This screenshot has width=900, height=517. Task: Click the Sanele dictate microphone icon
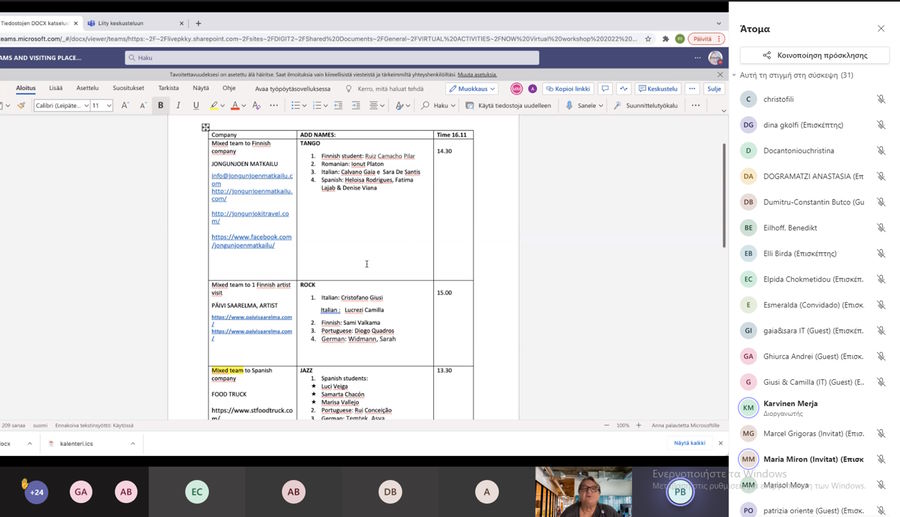click(570, 105)
